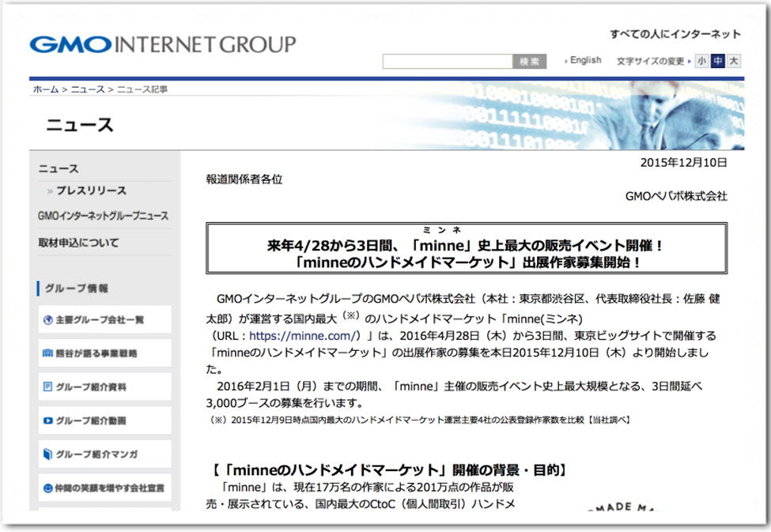Click the text 報道関係者各位
The width and height of the screenshot is (771, 532).
(244, 179)
